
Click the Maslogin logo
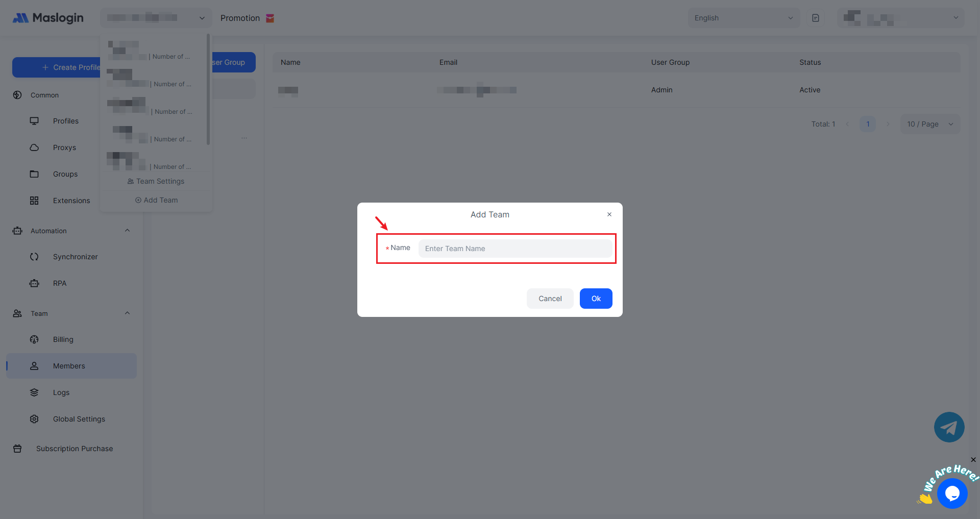(48, 18)
